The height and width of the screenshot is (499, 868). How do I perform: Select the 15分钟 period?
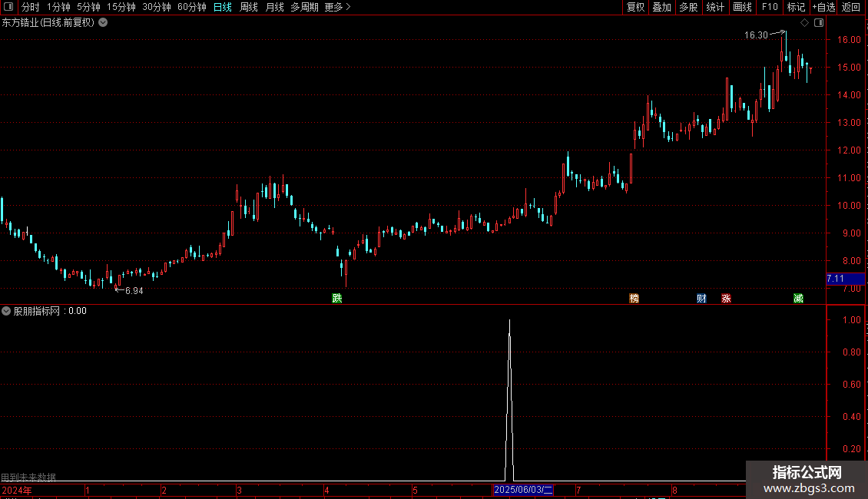(x=121, y=7)
